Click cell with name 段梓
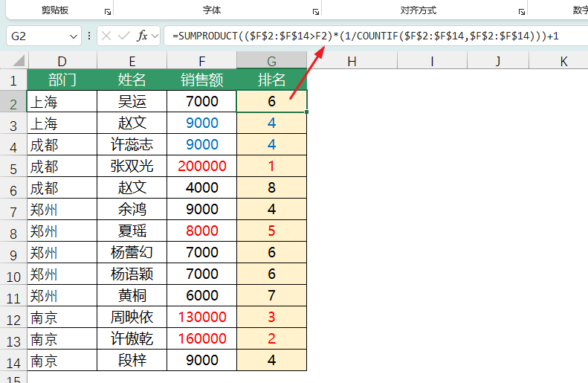The width and height of the screenshot is (588, 383). coord(132,360)
